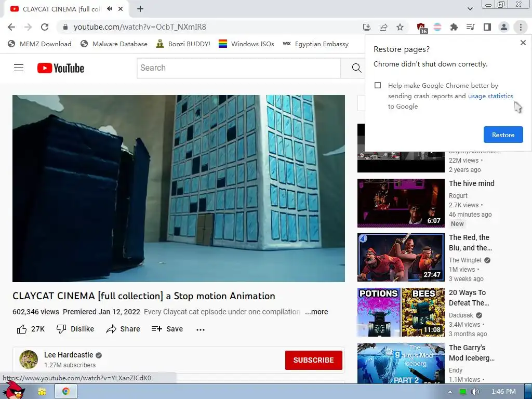Expand description with ...more

(x=316, y=312)
